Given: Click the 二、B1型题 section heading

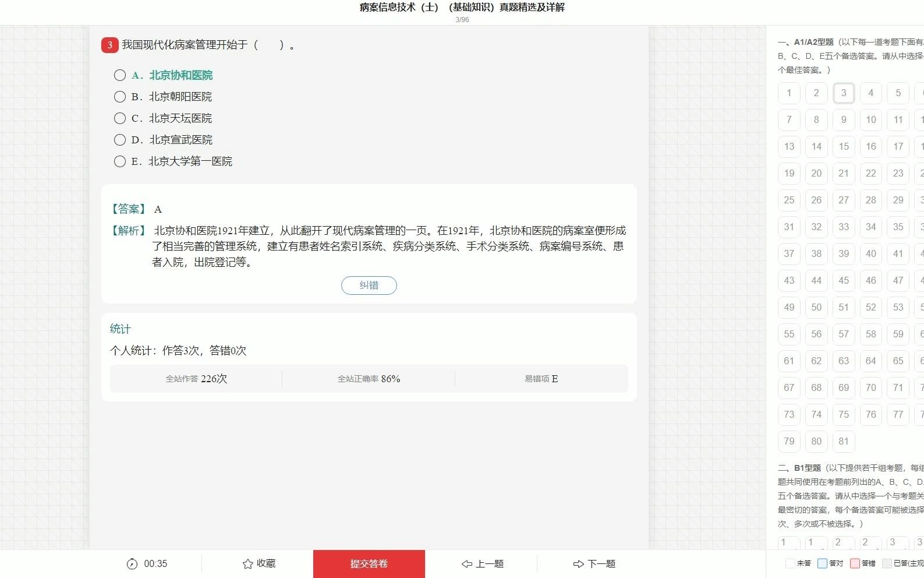Looking at the screenshot, I should click(x=799, y=468).
